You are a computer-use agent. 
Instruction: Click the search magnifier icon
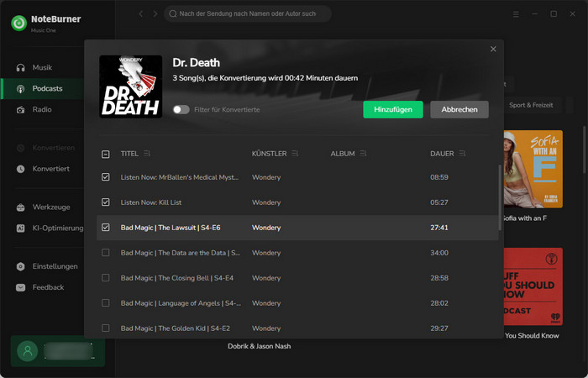(172, 14)
